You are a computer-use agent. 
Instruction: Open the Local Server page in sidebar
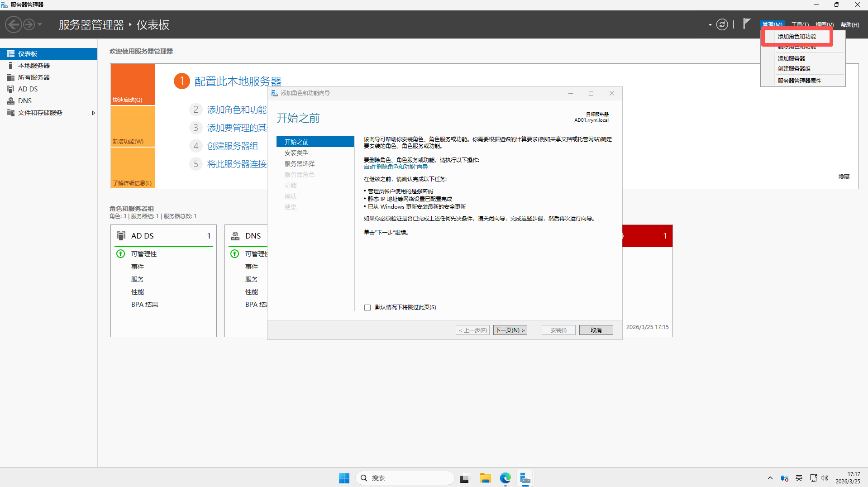pyautogui.click(x=34, y=66)
